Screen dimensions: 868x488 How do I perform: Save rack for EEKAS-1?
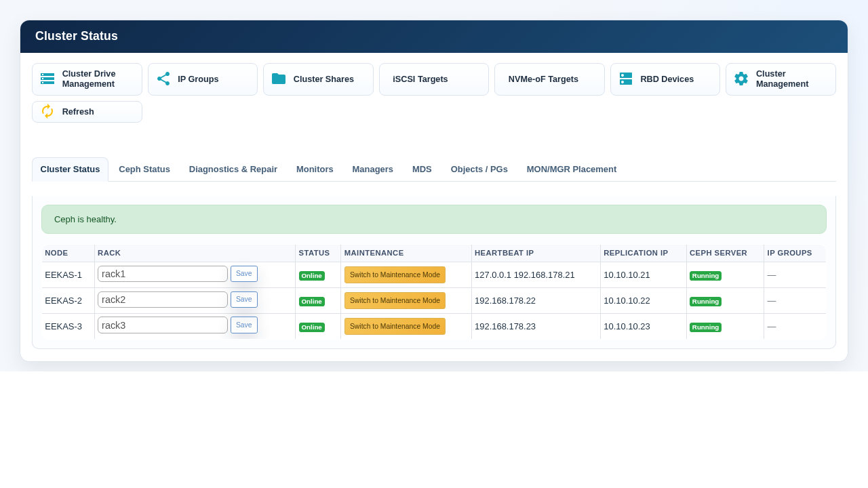pos(244,274)
